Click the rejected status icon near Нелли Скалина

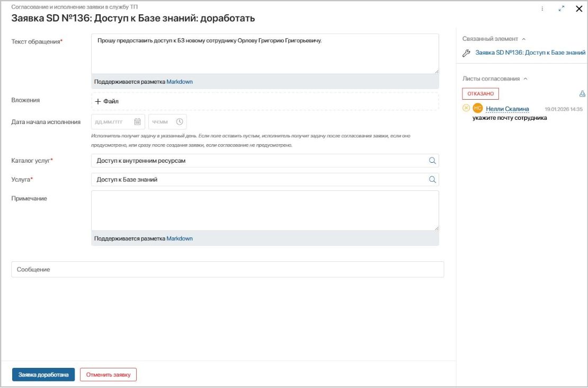pyautogui.click(x=466, y=108)
